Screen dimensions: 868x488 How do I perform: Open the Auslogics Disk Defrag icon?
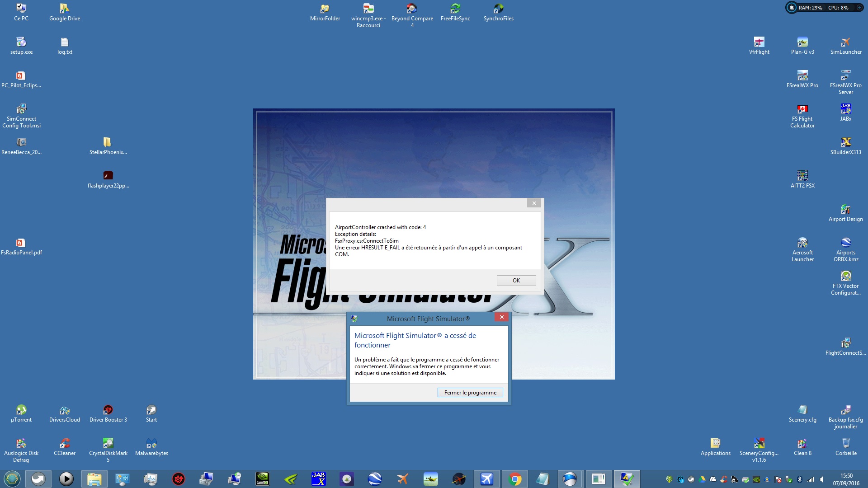click(21, 450)
